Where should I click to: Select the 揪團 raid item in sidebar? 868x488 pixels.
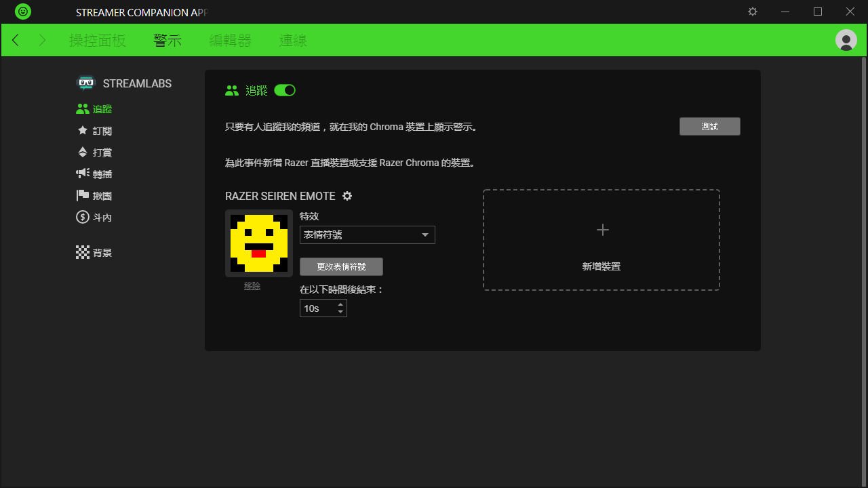94,196
